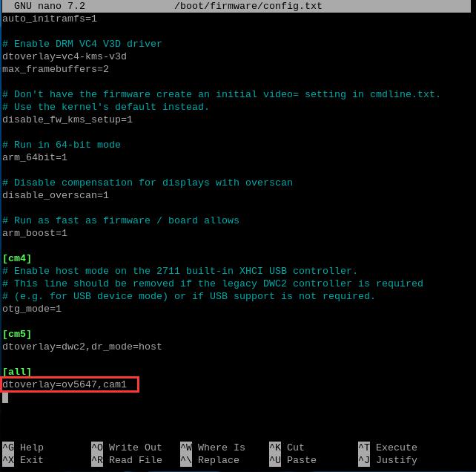Place cursor on otg_mode=1 line
Screen dimensions: 476x472
(x=32, y=309)
